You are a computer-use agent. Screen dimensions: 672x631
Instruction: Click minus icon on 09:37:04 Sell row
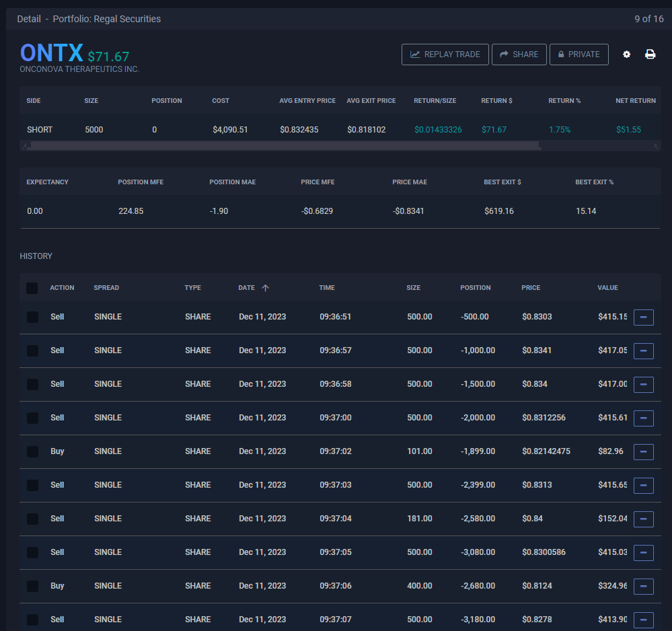coord(644,519)
